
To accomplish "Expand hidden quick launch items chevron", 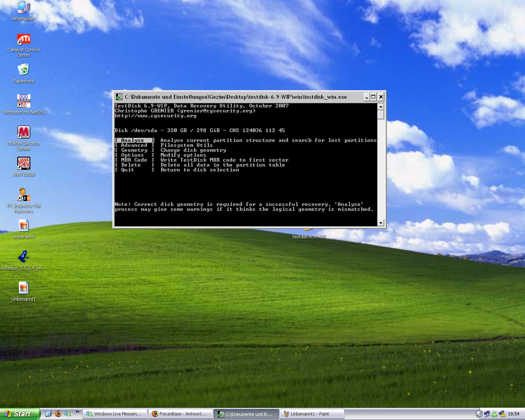I will coord(77,412).
